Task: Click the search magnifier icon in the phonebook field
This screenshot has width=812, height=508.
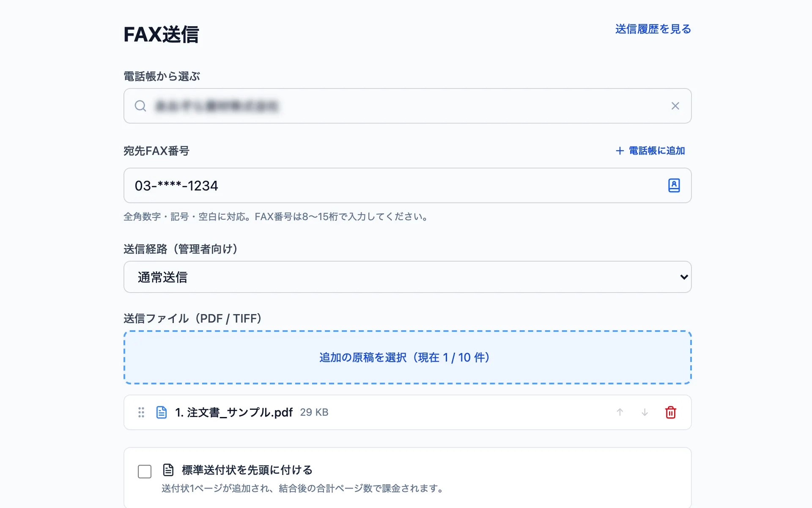Action: coord(140,106)
